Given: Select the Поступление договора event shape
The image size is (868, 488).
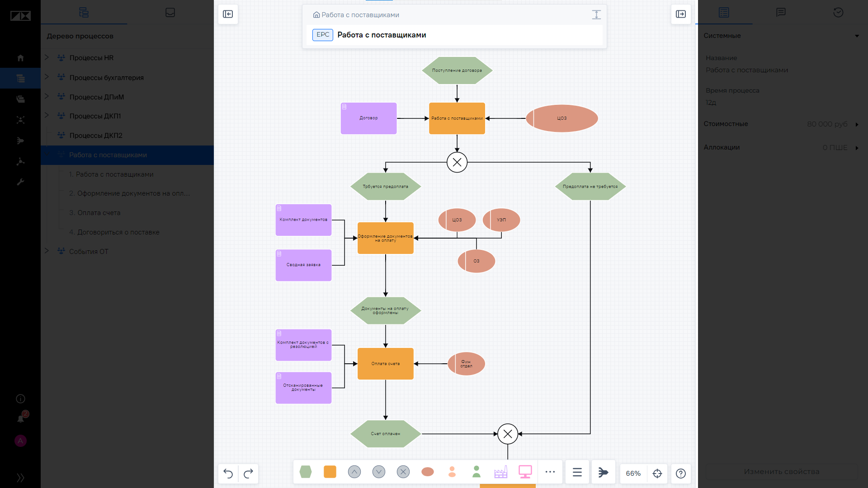Looking at the screenshot, I should [457, 70].
